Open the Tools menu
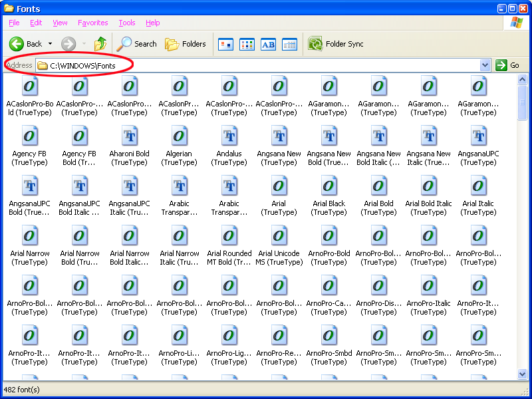The image size is (532, 399). pyautogui.click(x=126, y=23)
